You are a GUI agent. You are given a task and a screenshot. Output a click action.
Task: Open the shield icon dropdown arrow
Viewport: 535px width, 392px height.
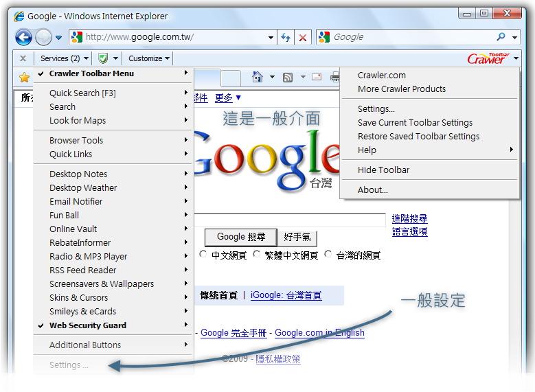pos(115,58)
